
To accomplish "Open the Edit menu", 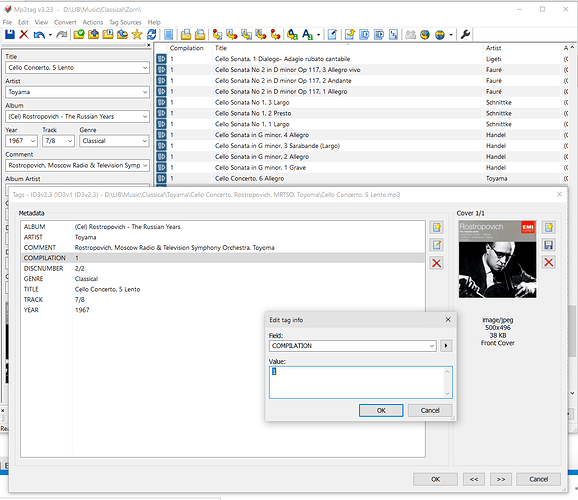I will (x=23, y=22).
